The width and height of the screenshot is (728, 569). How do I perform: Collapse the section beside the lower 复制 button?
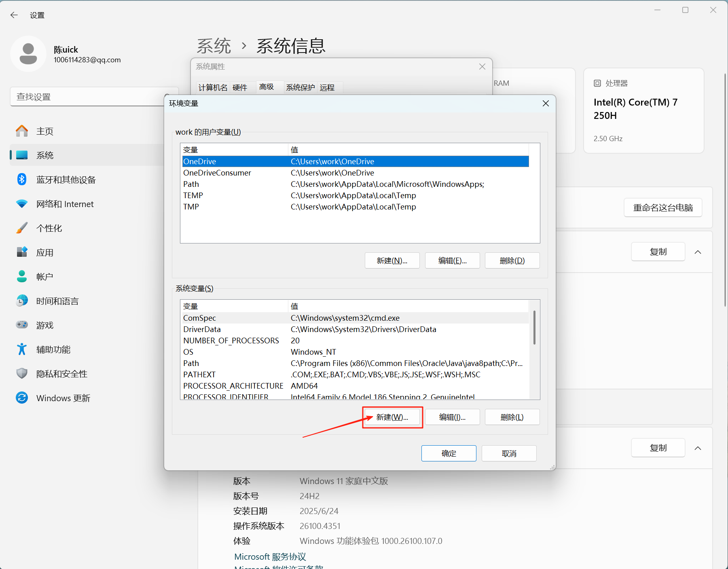698,448
